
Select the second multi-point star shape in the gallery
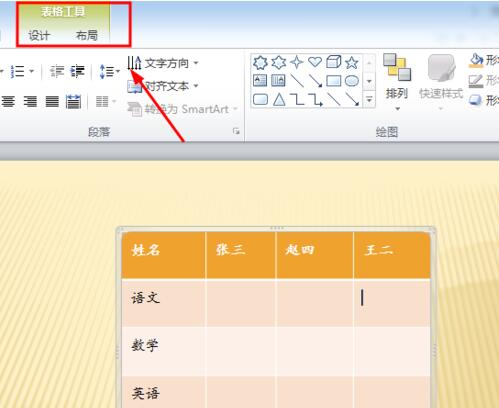(x=278, y=62)
